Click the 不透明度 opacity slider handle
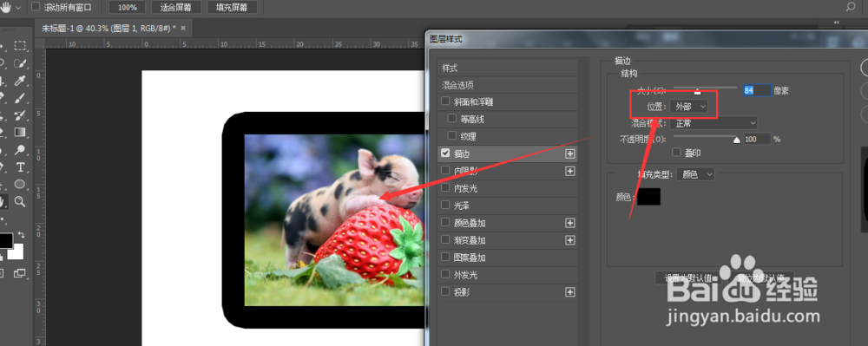This screenshot has height=346, width=868. pos(736,140)
